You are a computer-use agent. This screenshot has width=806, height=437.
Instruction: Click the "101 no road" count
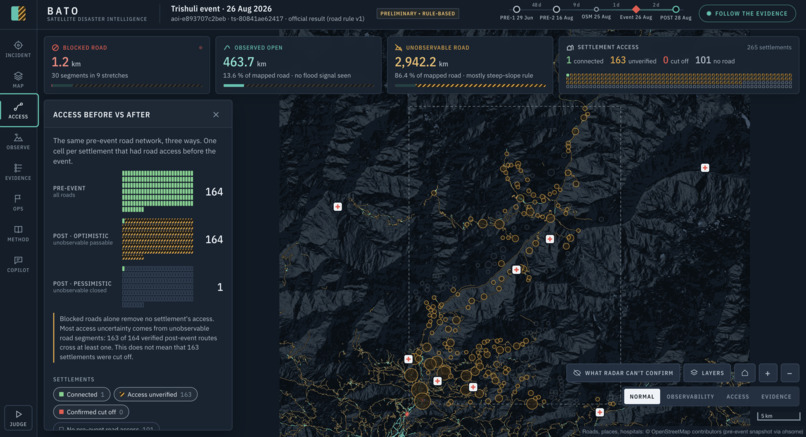pos(715,61)
